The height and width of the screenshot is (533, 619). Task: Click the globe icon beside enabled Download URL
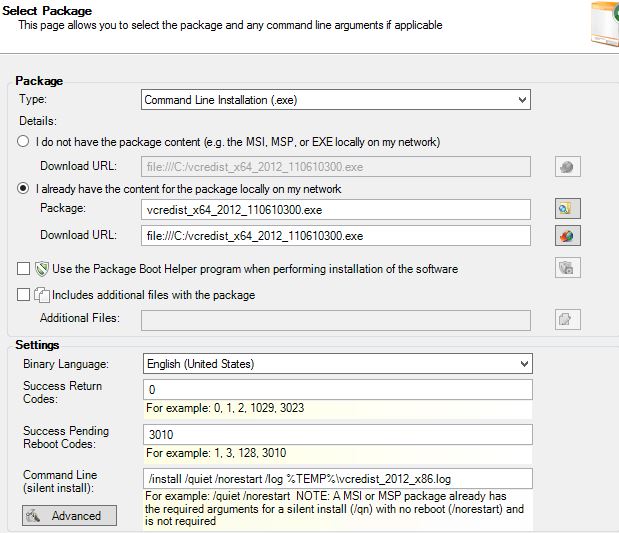[567, 236]
